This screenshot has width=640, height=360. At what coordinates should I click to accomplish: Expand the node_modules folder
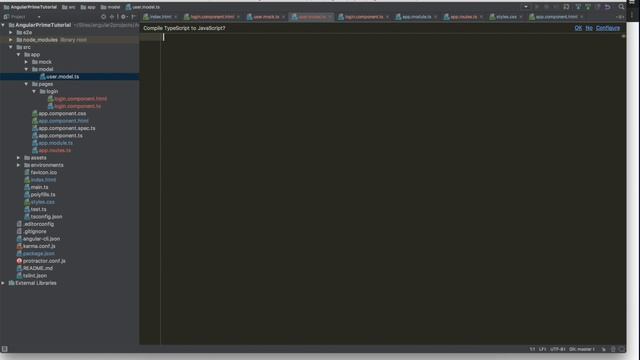coord(11,40)
